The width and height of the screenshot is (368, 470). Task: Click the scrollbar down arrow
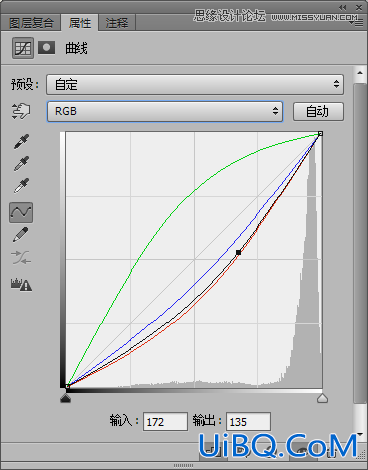360,434
